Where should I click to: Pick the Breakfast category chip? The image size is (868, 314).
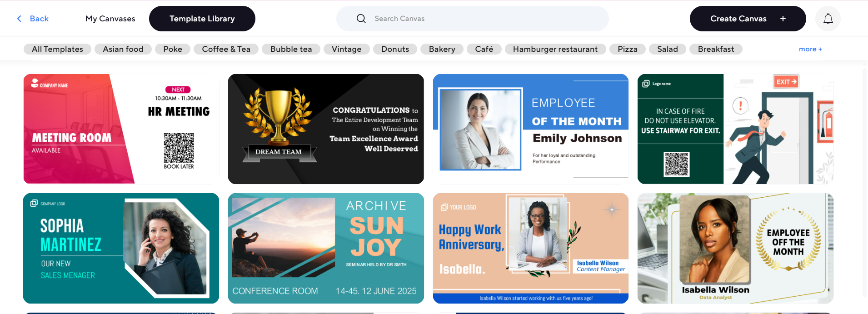[716, 49]
